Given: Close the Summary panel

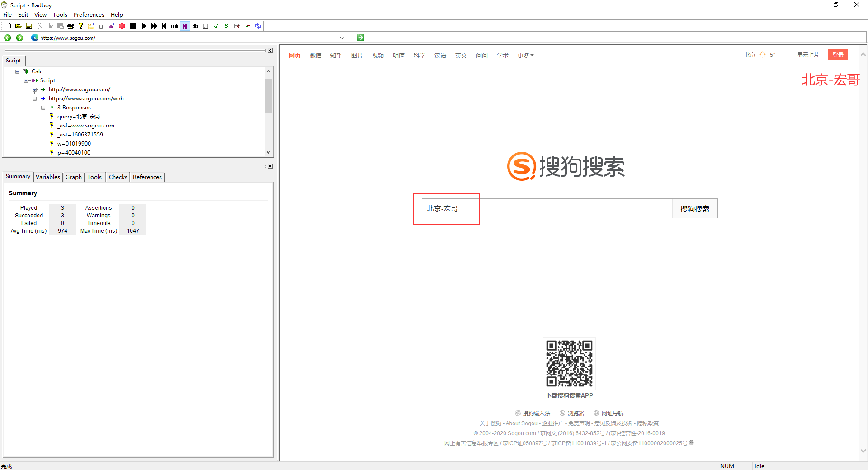Looking at the screenshot, I should click(270, 166).
